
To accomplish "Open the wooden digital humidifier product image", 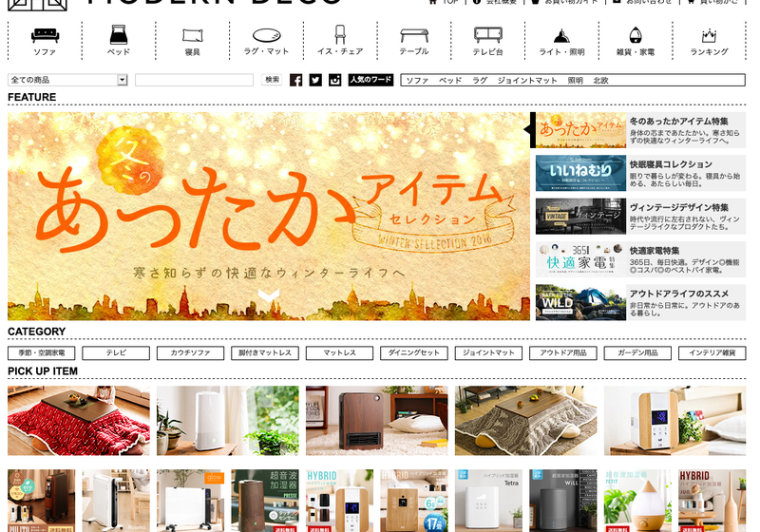I will point(674,421).
